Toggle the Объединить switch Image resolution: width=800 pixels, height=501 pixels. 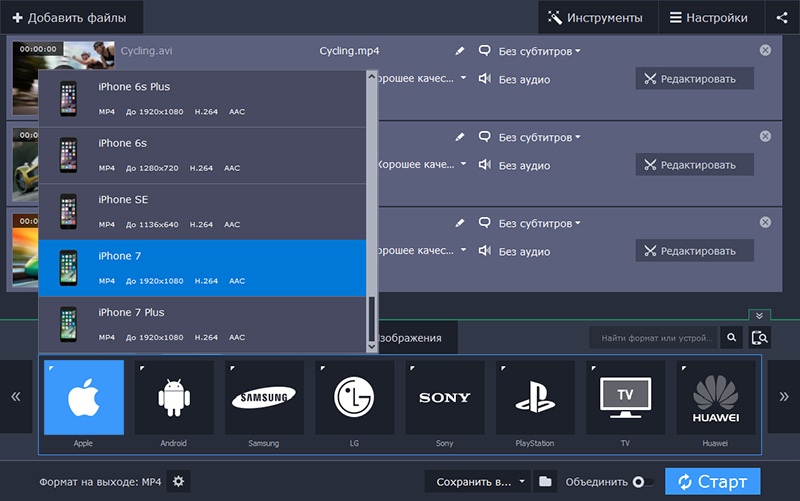pyautogui.click(x=642, y=482)
